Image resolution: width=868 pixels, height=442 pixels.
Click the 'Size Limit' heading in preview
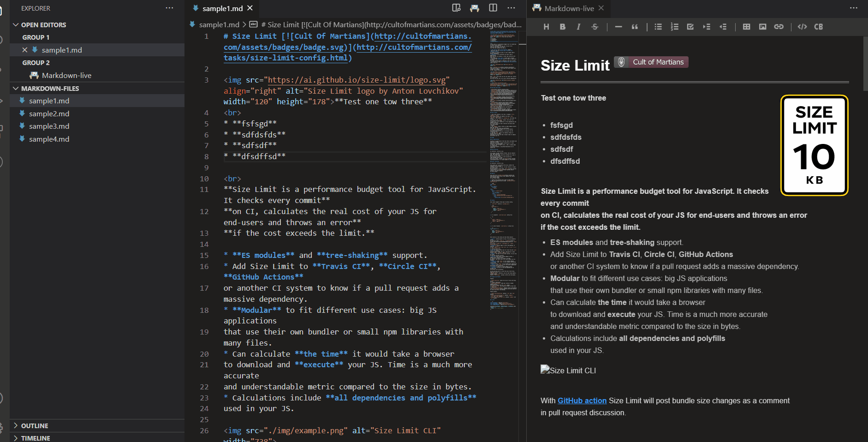coord(575,66)
